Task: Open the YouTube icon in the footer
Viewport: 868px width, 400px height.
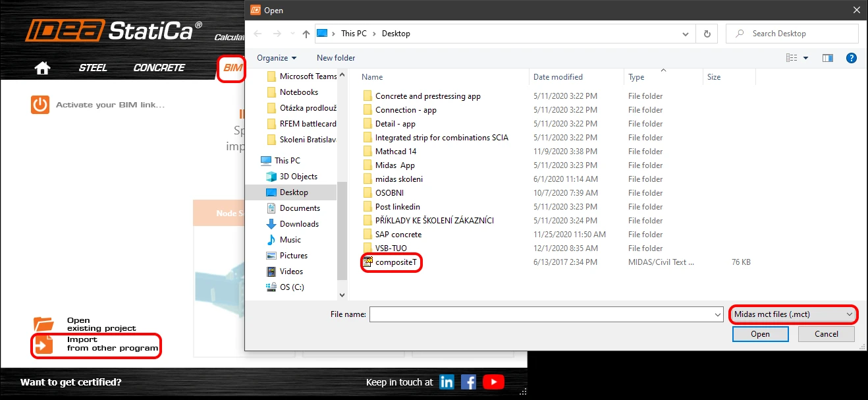Action: (x=493, y=382)
